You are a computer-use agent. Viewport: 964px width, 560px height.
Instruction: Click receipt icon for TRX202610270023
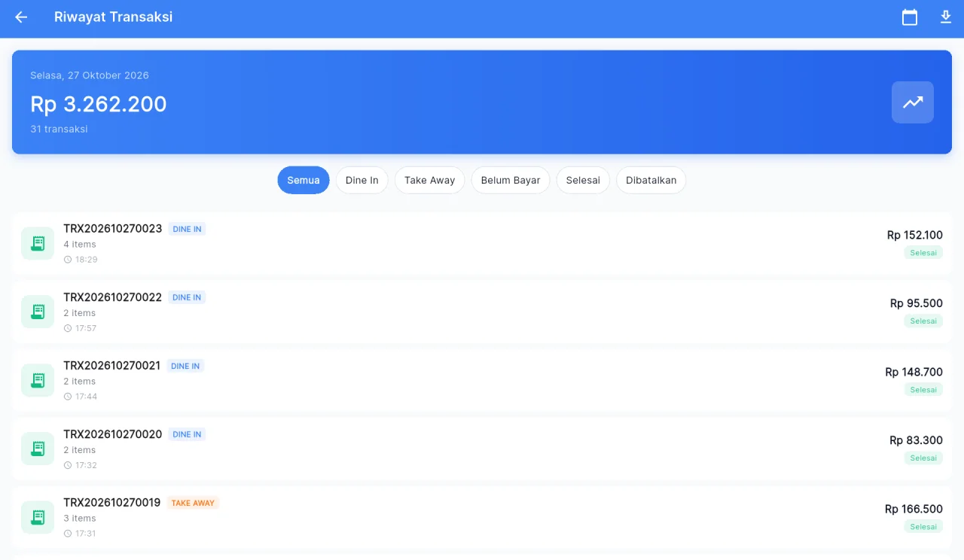pos(38,243)
